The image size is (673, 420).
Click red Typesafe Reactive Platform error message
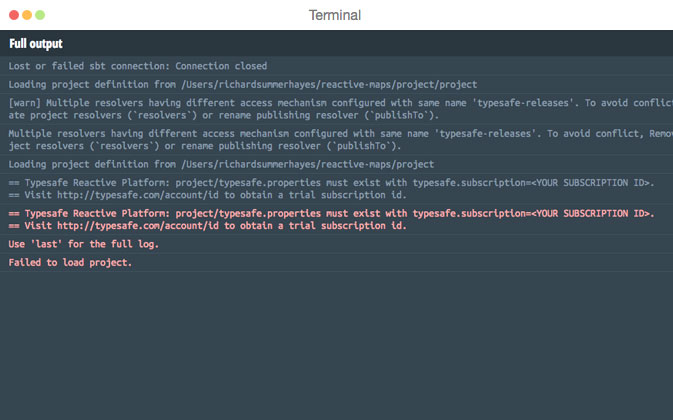pos(331,214)
